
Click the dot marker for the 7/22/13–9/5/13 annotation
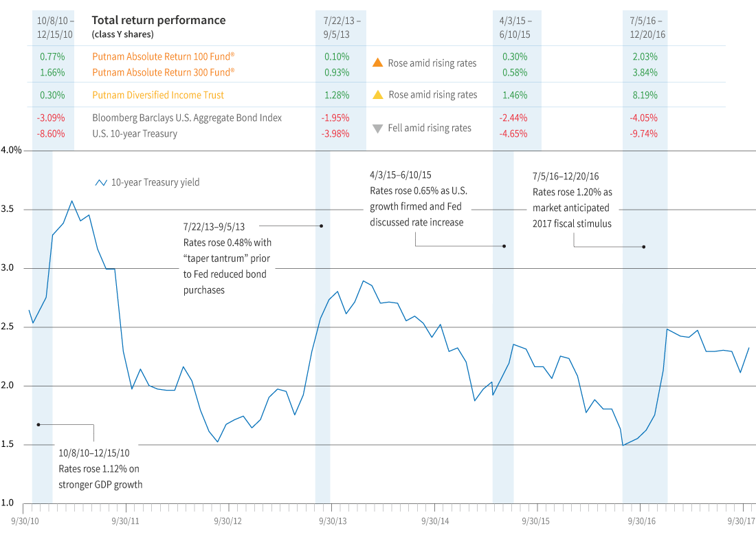tap(321, 226)
